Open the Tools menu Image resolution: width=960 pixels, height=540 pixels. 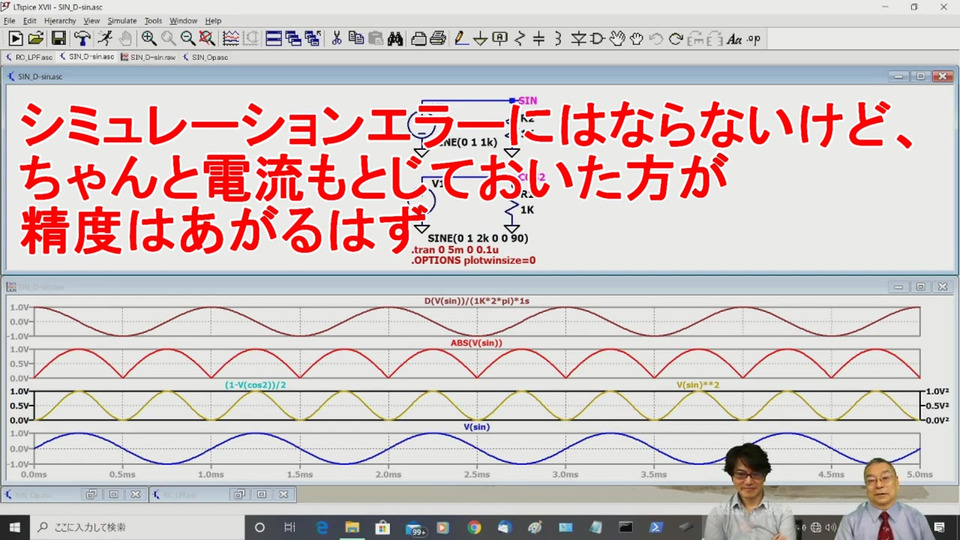[x=153, y=21]
